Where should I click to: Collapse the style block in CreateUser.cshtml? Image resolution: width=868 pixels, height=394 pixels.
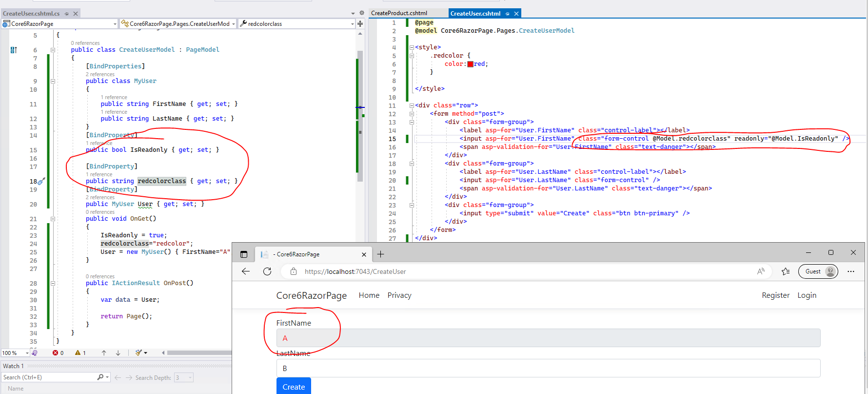coord(412,47)
